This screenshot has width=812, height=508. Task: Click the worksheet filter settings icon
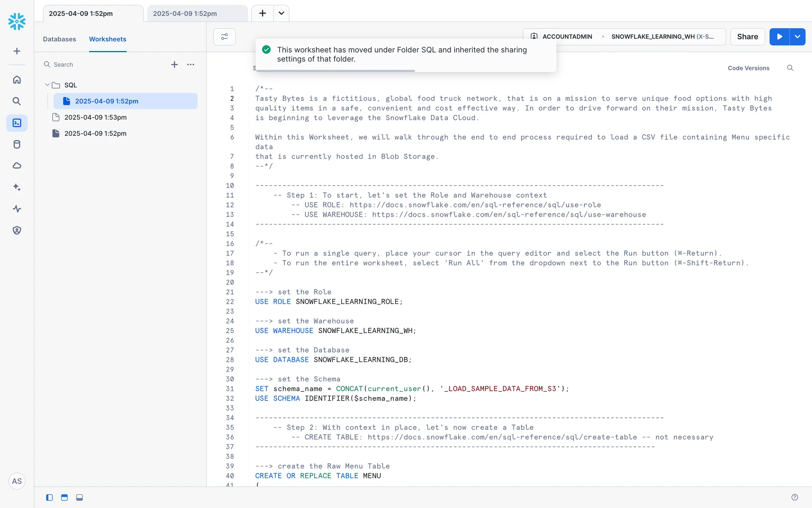[224, 37]
